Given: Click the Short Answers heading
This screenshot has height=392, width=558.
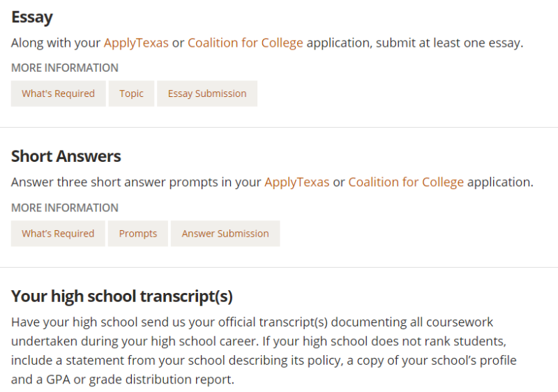Looking at the screenshot, I should 66,156.
